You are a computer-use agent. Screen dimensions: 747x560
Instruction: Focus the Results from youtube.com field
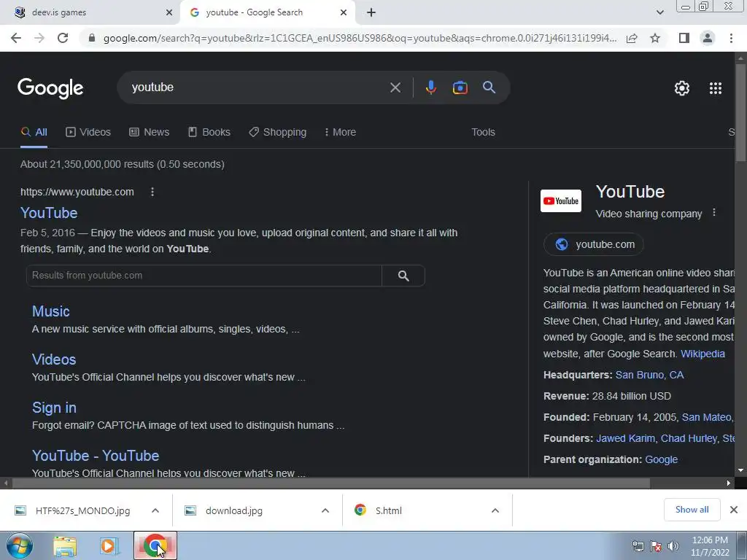tap(204, 276)
